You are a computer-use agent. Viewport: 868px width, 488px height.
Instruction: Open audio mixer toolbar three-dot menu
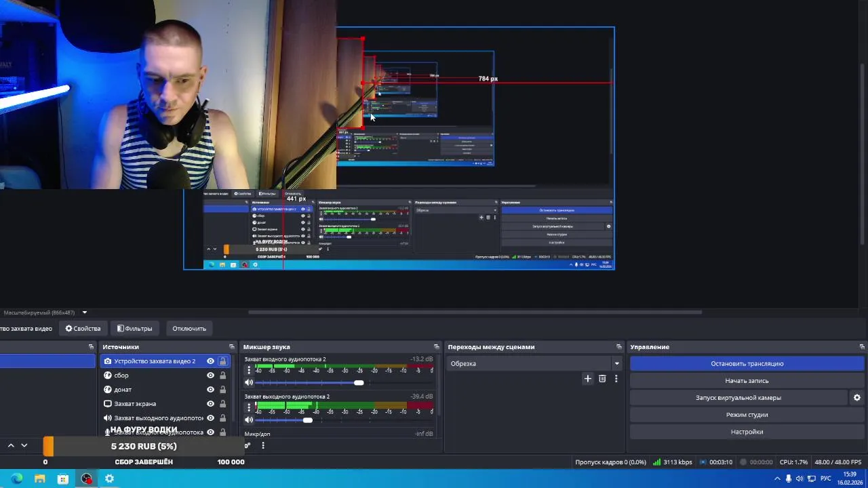[x=263, y=445]
